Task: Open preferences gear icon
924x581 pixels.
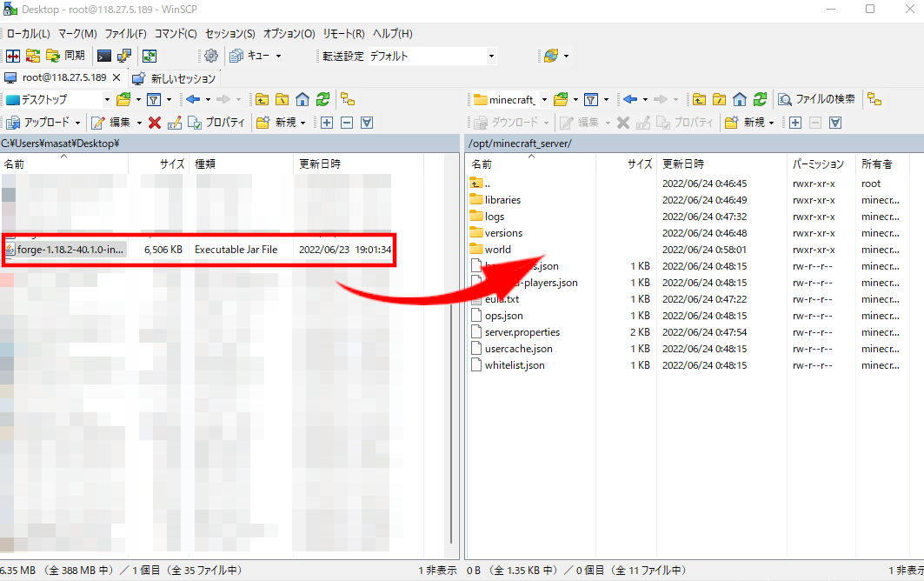Action: [x=211, y=56]
